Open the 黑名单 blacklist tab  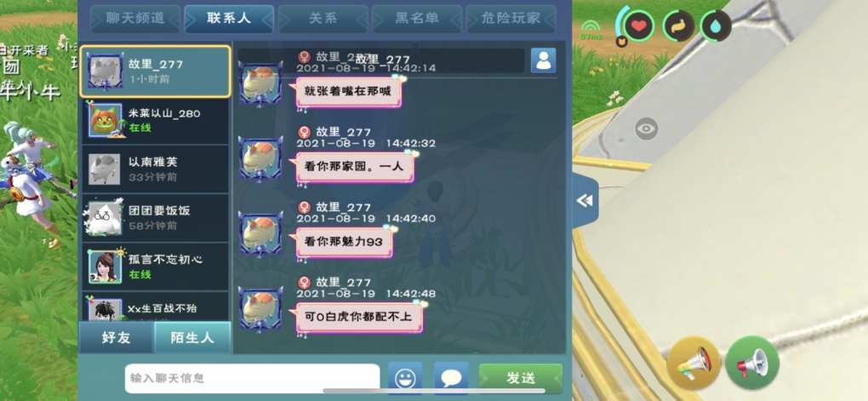coord(417,18)
